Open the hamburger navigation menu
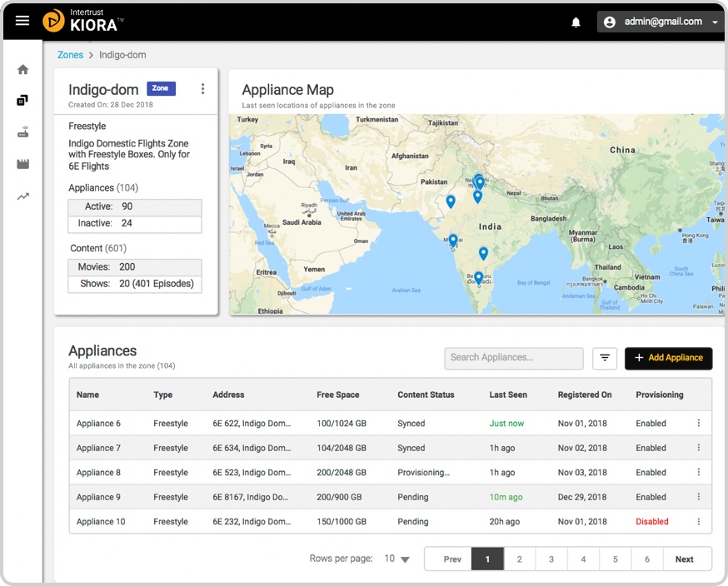The height and width of the screenshot is (586, 728). coord(22,21)
